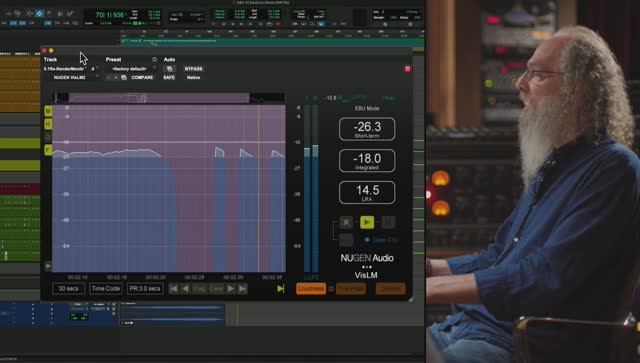Click the Clear button in history controls
This screenshot has width=640, height=363.
pyautogui.click(x=216, y=289)
